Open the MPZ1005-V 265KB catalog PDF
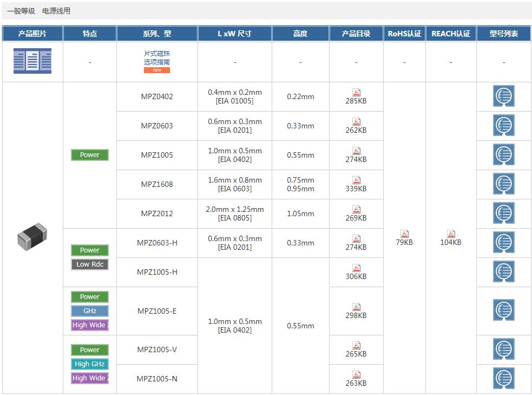Screen dimensions: 532x395 coord(356,346)
